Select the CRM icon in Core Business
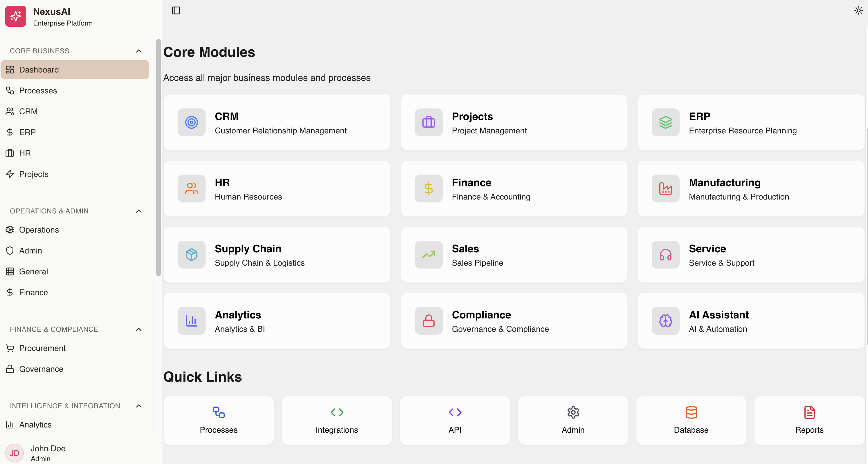 [x=9, y=111]
